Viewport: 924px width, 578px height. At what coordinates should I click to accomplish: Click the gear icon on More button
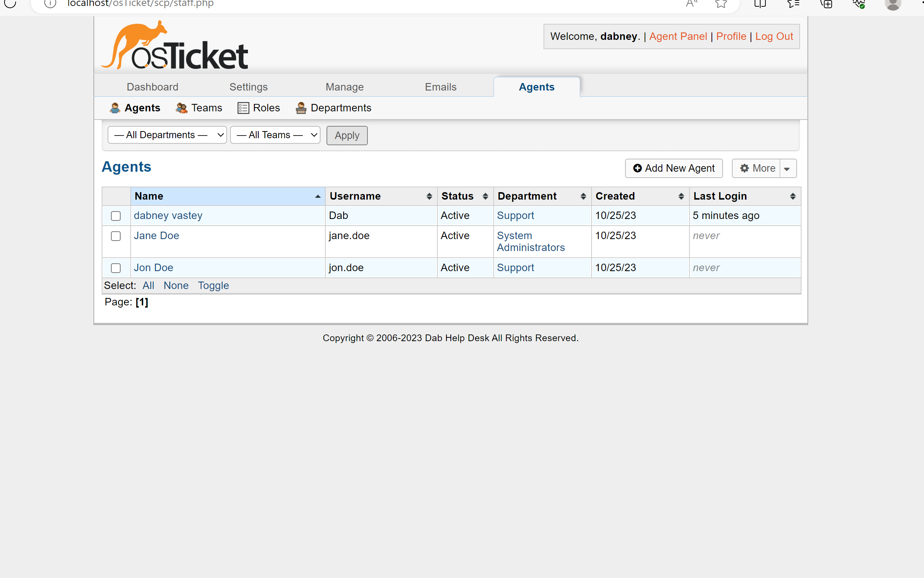tap(745, 168)
